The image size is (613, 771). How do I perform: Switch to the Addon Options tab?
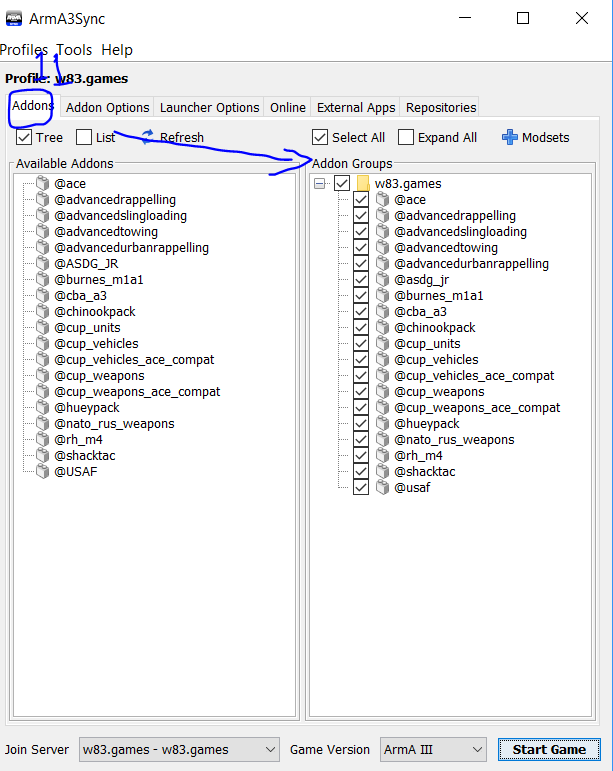pos(108,107)
